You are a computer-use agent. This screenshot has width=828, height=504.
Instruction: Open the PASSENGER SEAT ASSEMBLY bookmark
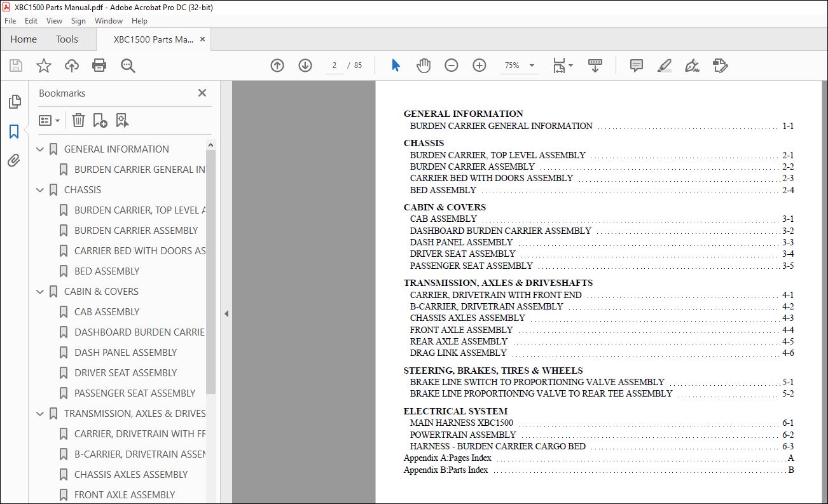pyautogui.click(x=135, y=393)
